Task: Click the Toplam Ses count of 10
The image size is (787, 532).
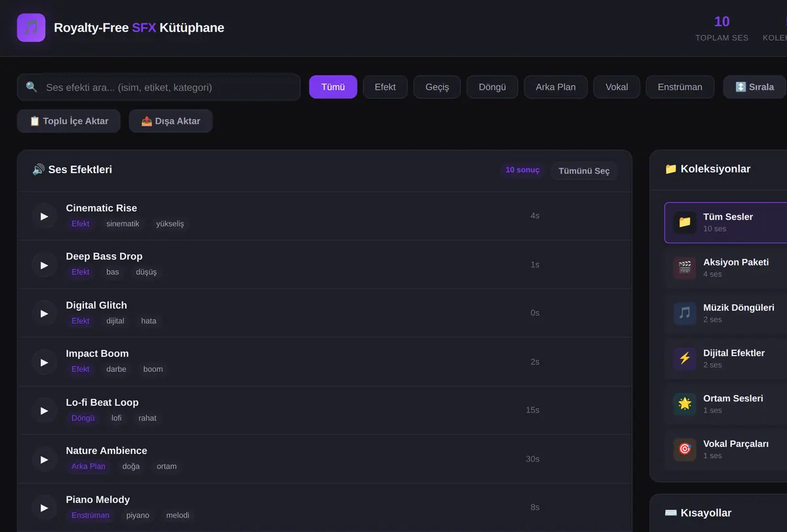Action: point(722,22)
